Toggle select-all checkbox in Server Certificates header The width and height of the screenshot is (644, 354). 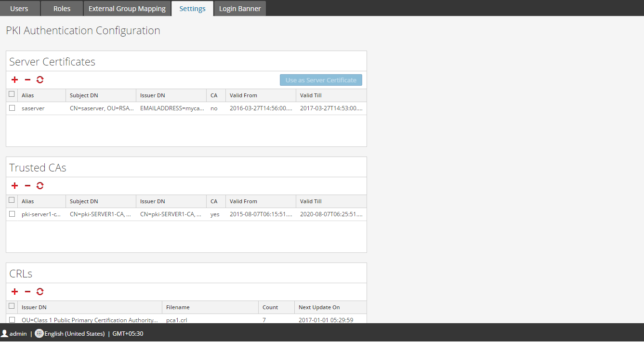(x=12, y=94)
